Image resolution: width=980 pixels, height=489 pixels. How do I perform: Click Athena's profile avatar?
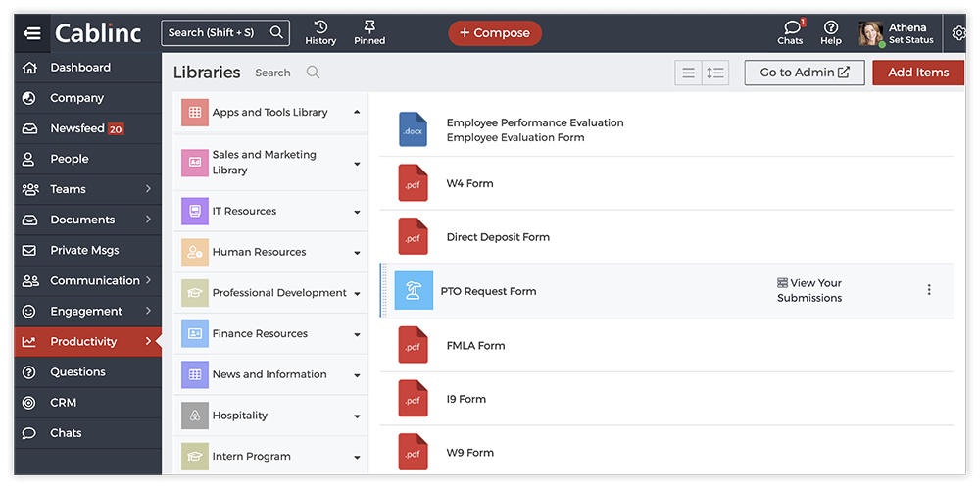[871, 33]
